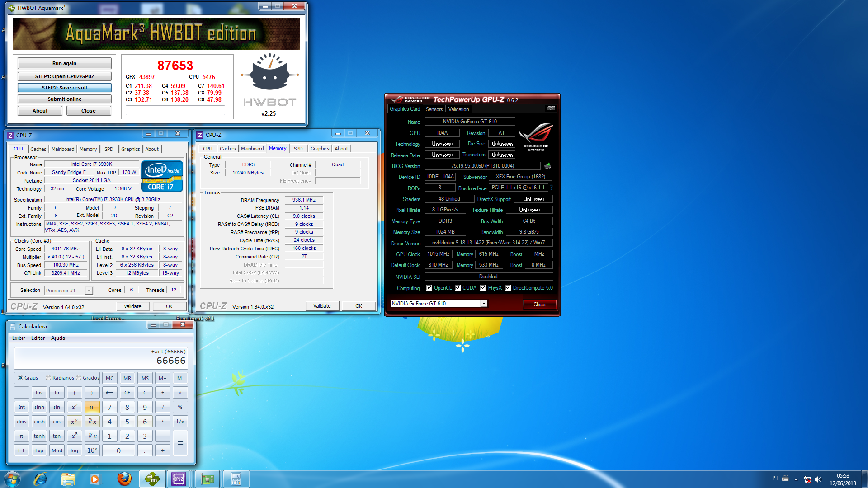Click the MC memory clear key
Screen dimensions: 868x488
[110, 378]
